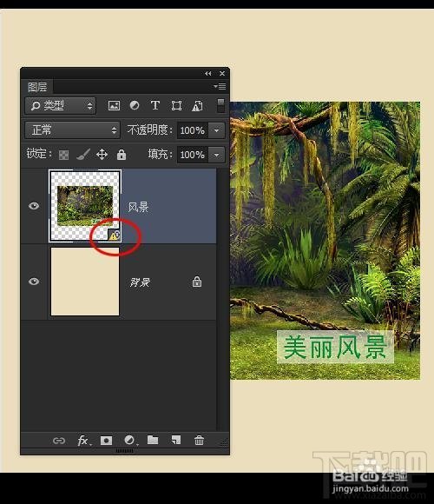Create a new layer
Screen dimensions: 434x504
pos(176,440)
